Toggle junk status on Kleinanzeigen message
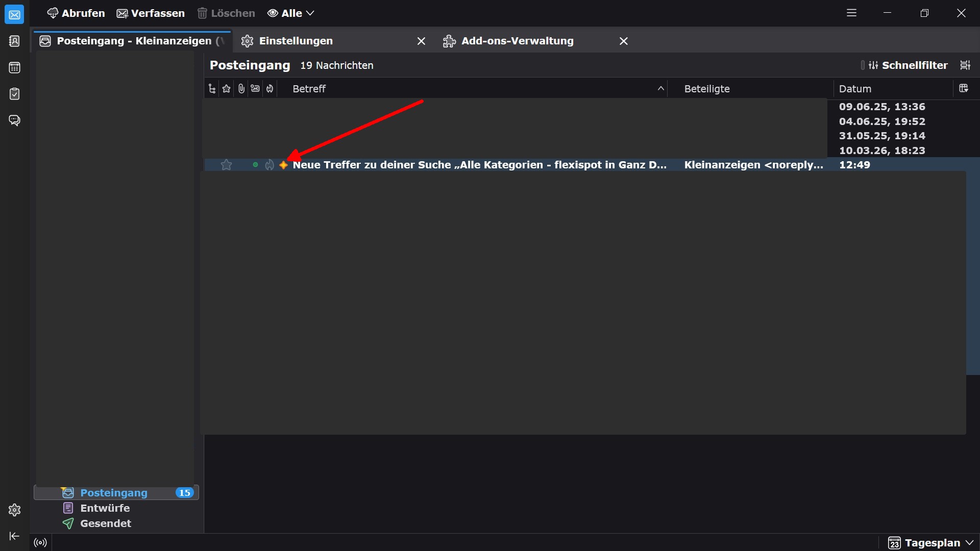This screenshot has width=980, height=551. coord(269,165)
